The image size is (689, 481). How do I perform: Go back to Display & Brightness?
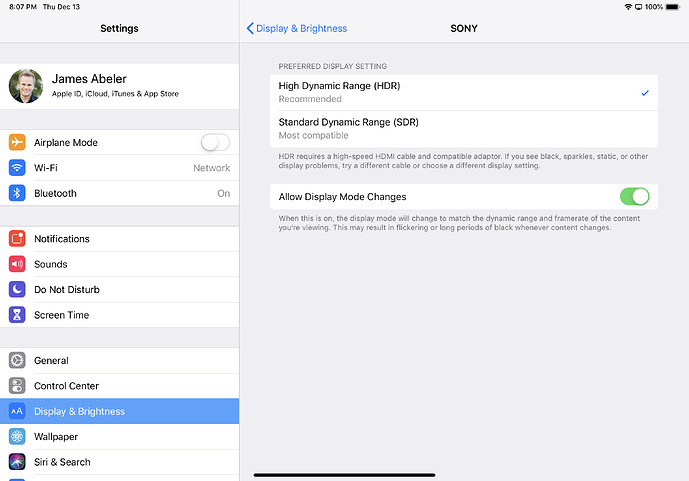coord(297,29)
